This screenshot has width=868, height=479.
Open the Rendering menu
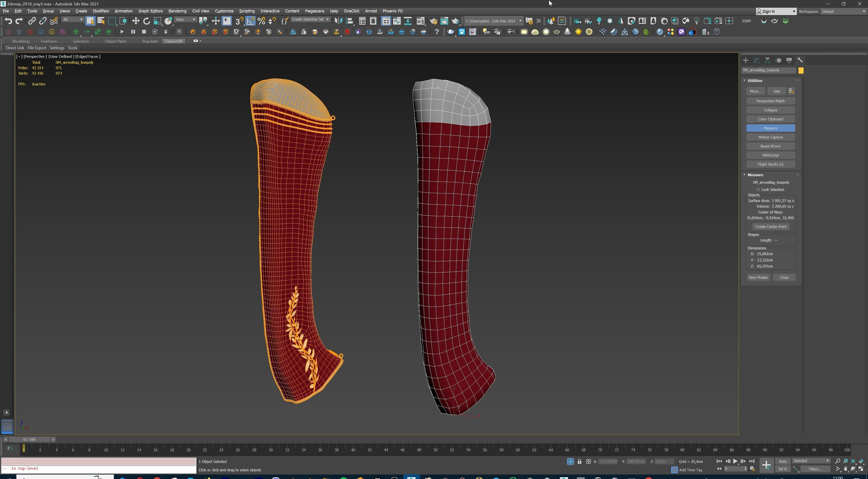coord(177,11)
